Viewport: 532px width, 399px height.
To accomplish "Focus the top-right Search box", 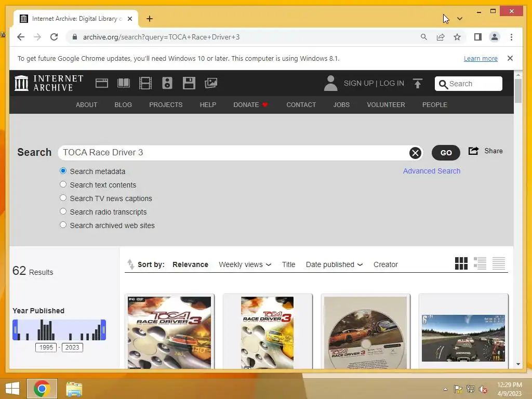I will coord(469,84).
